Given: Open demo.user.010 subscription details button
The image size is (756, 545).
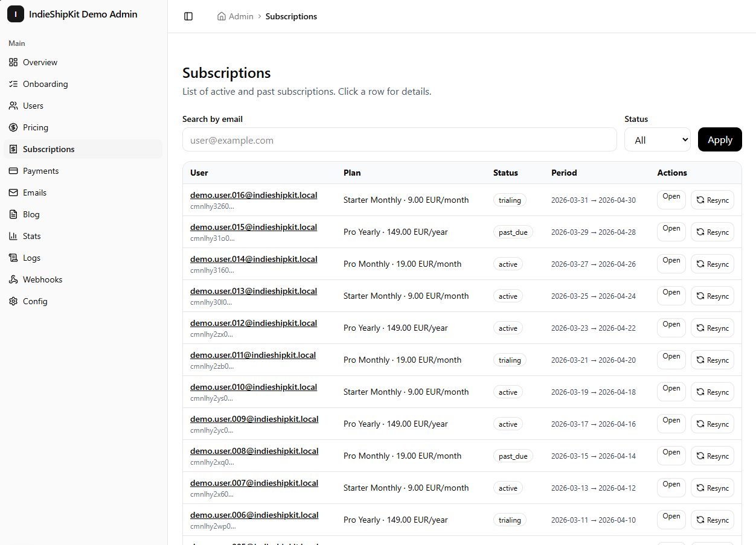Looking at the screenshot, I should point(671,392).
